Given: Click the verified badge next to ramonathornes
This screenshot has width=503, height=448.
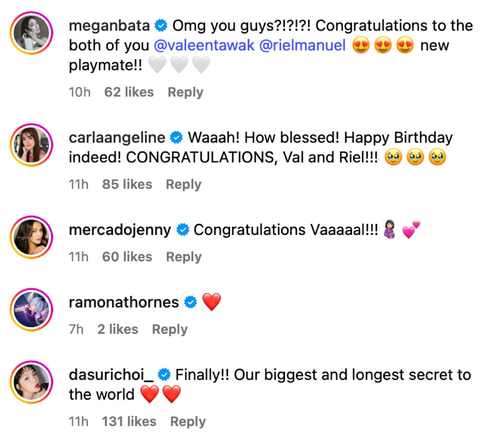Looking at the screenshot, I should point(191,302).
